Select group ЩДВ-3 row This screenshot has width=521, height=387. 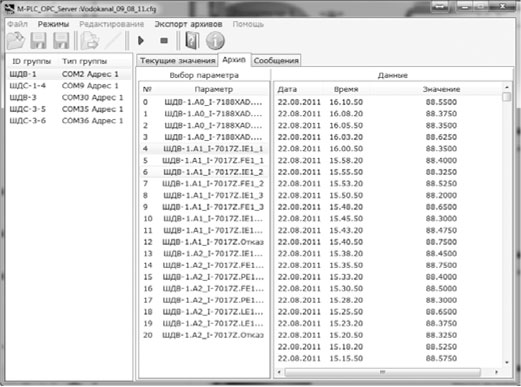coord(69,97)
